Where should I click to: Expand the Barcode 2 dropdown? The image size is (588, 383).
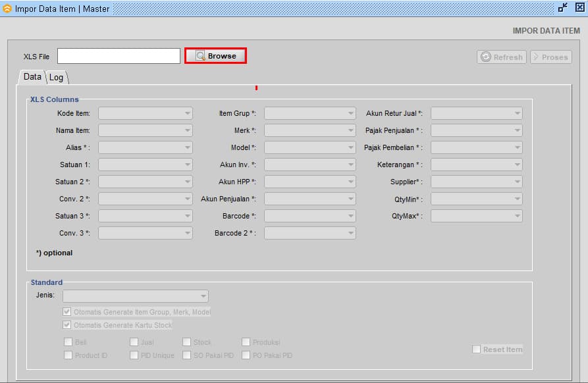pyautogui.click(x=350, y=233)
